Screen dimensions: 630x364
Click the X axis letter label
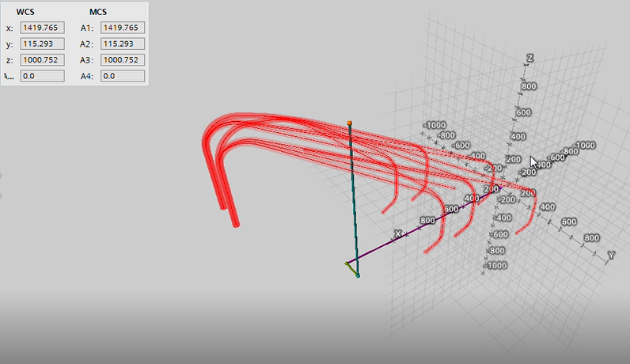[398, 233]
